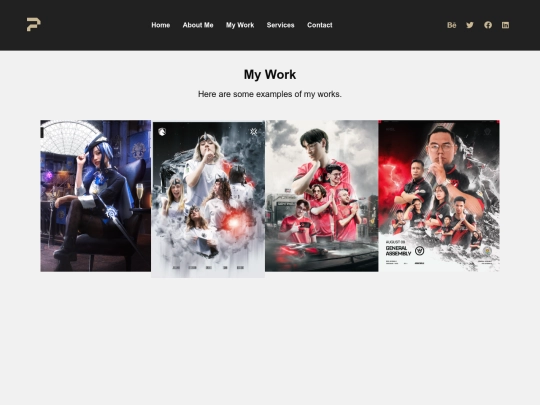The height and width of the screenshot is (405, 540).
Task: Go to the Home menu item
Action: pos(160,25)
